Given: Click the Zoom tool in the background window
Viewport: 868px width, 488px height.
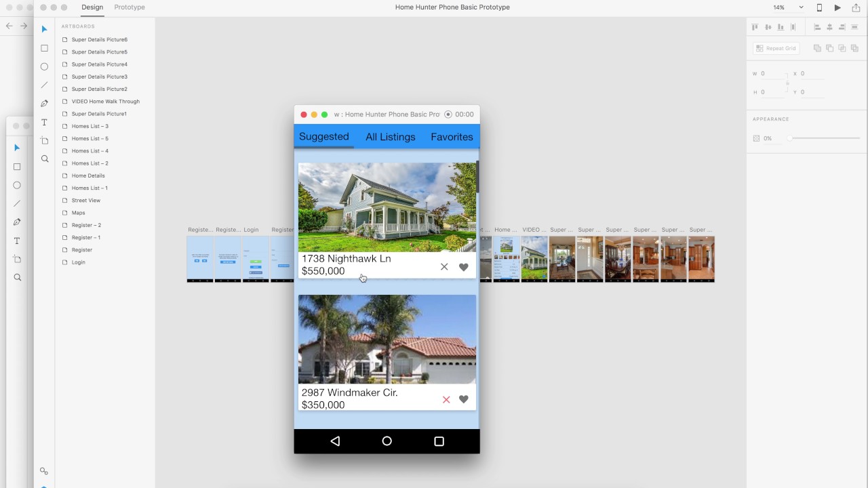Looking at the screenshot, I should (17, 277).
